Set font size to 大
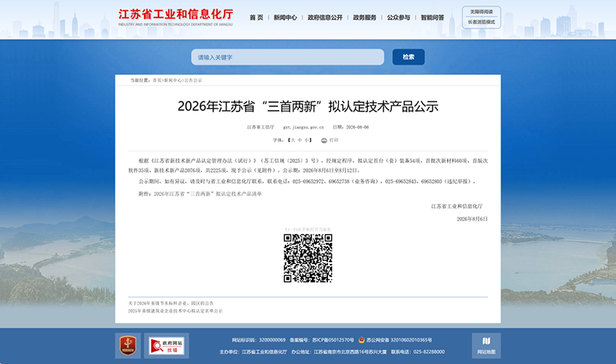This screenshot has width=616, height=364. coord(293,140)
